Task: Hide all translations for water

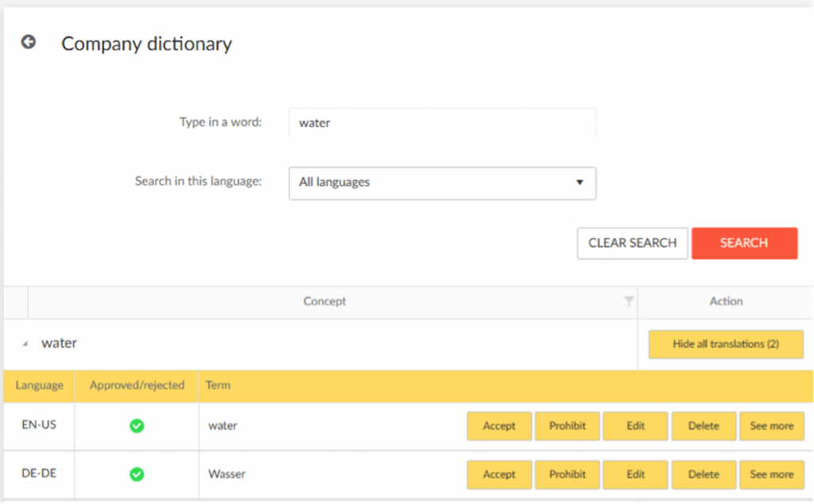Action: (726, 344)
